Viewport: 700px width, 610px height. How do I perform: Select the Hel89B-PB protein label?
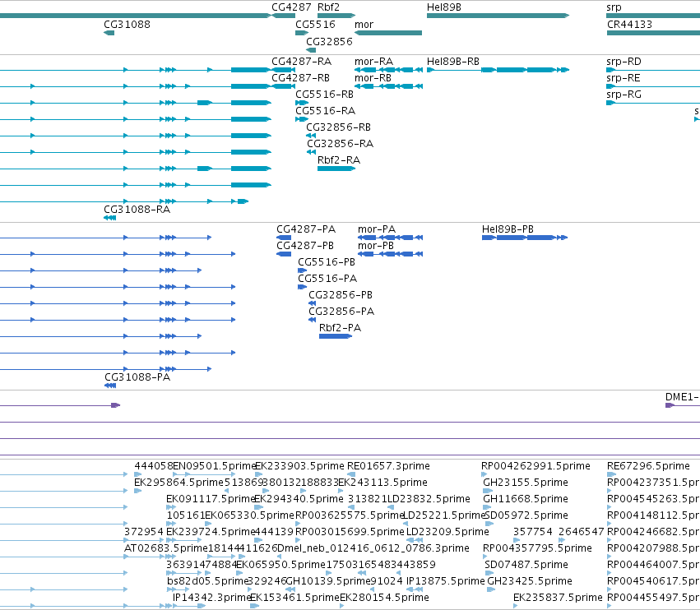click(508, 229)
